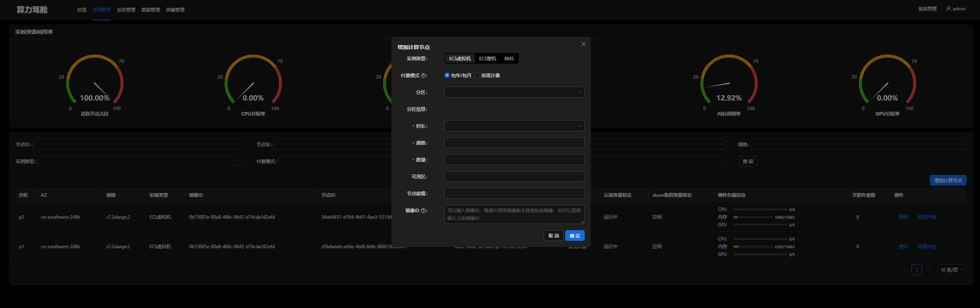Click 资源详情 for the p1 row
The width and height of the screenshot is (980, 308).
tap(926, 247)
